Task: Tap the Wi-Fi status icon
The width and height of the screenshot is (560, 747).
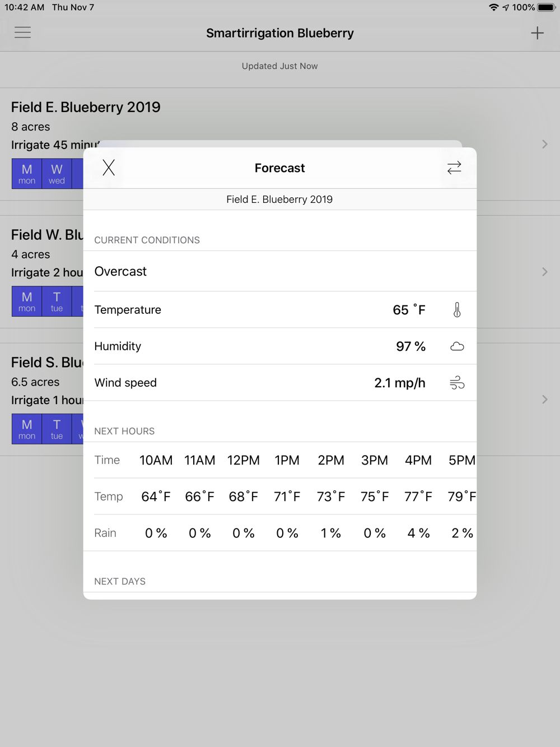Action: (493, 7)
